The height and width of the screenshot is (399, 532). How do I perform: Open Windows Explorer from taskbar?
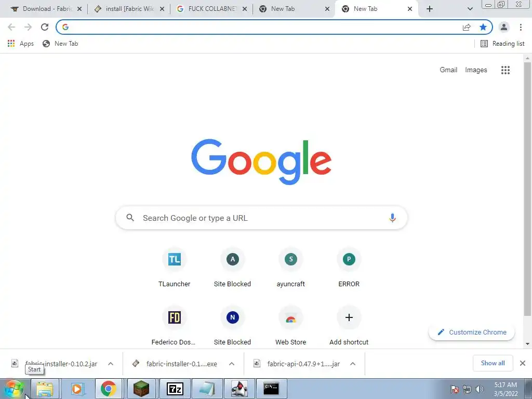pos(45,389)
